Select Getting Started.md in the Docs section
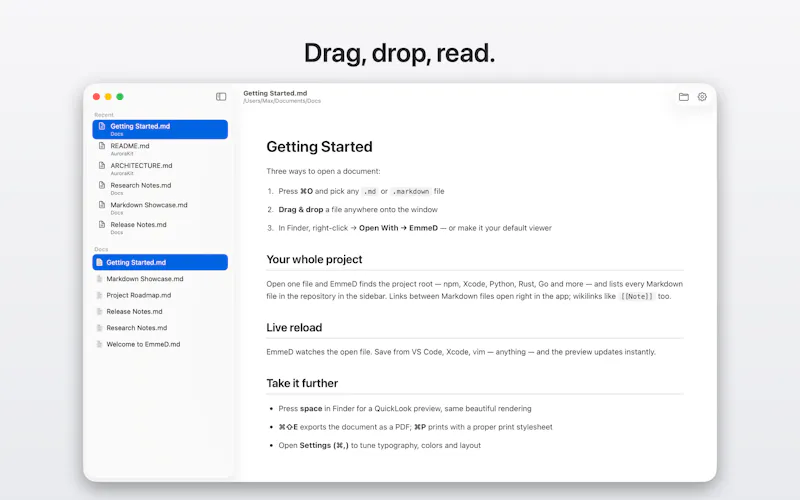The width and height of the screenshot is (800, 500). tap(160, 262)
